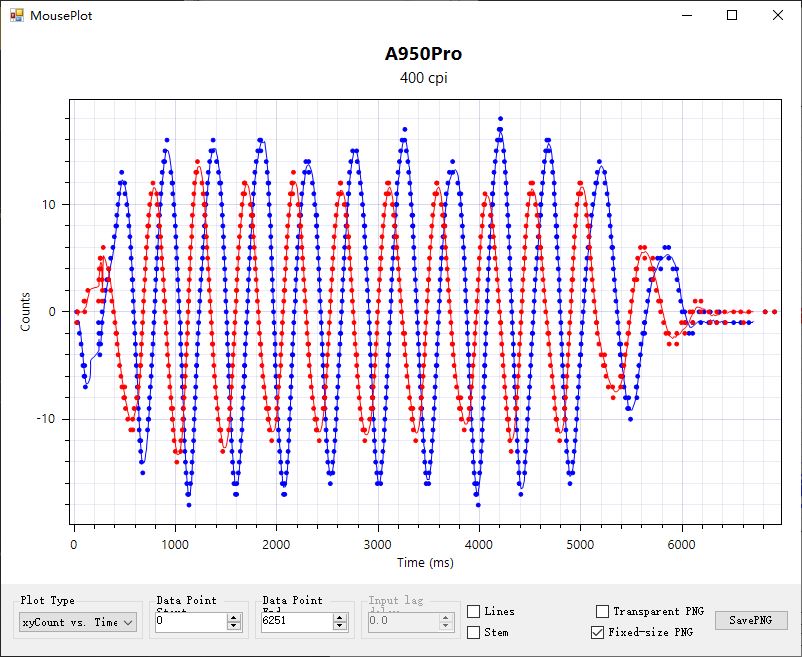The height and width of the screenshot is (657, 802).
Task: Maximize the MousePlot window
Action: click(732, 15)
